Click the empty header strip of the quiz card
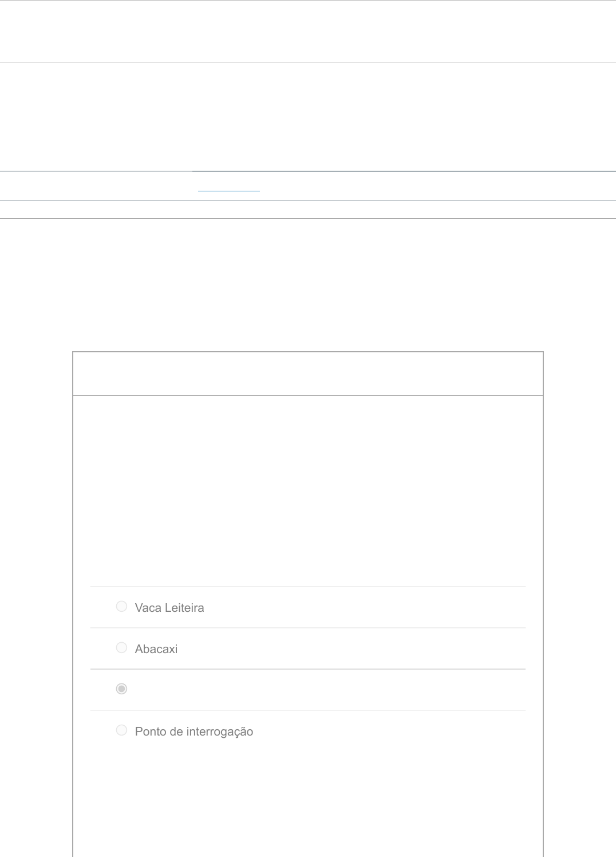 pos(307,374)
